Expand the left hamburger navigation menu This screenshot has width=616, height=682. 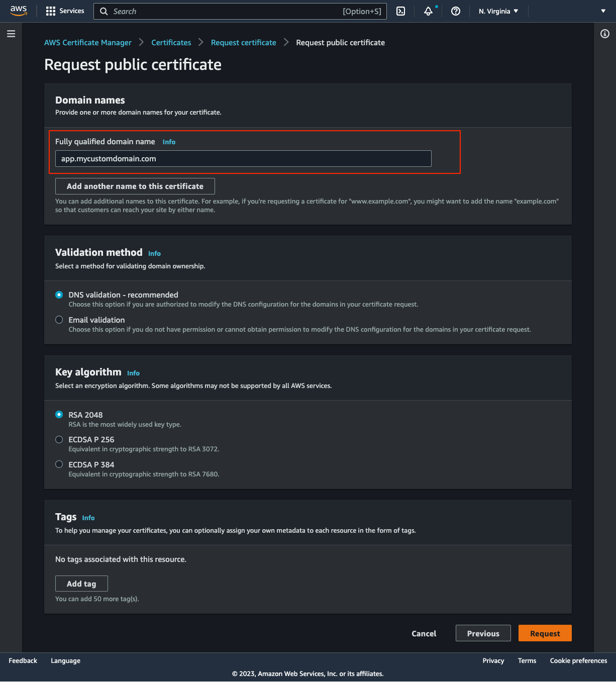point(11,34)
